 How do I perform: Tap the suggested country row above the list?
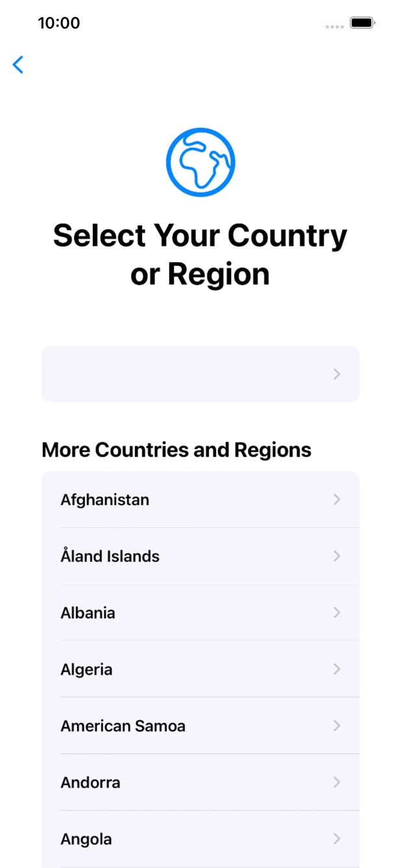coord(200,374)
